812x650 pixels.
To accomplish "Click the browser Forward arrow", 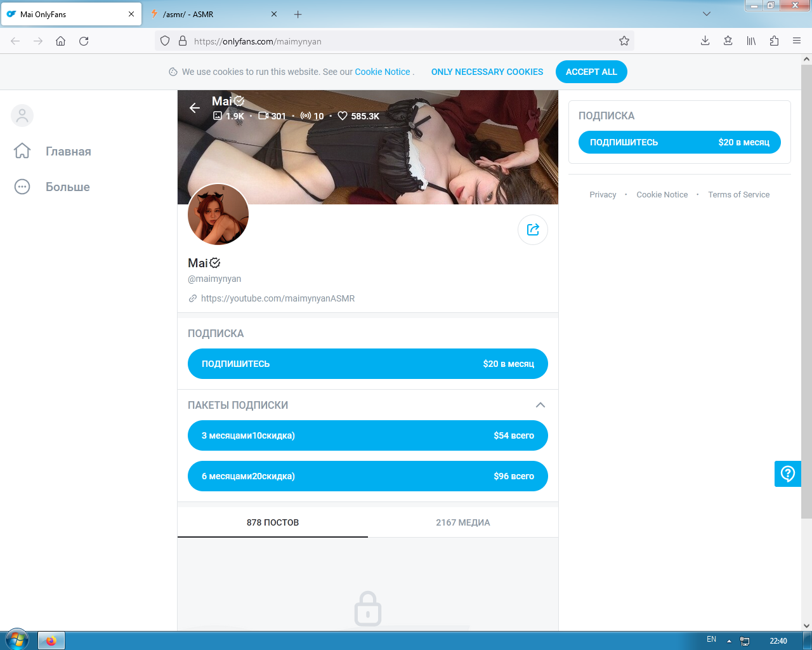I will click(x=38, y=41).
